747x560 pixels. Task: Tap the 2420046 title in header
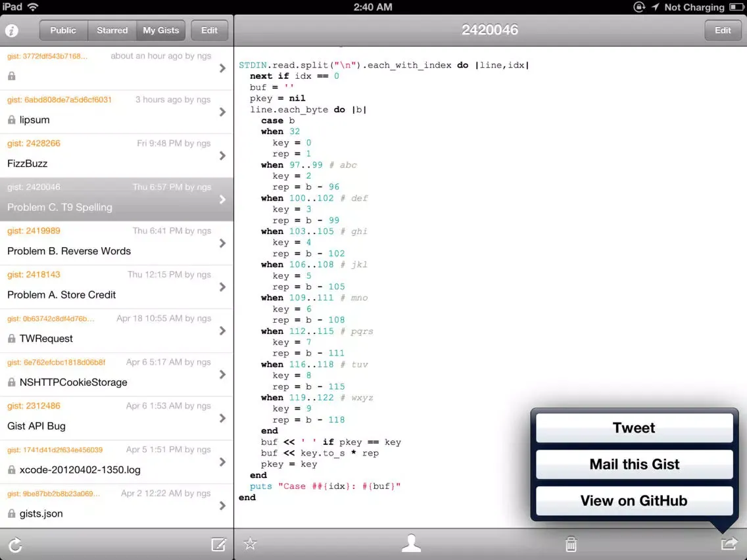point(490,30)
